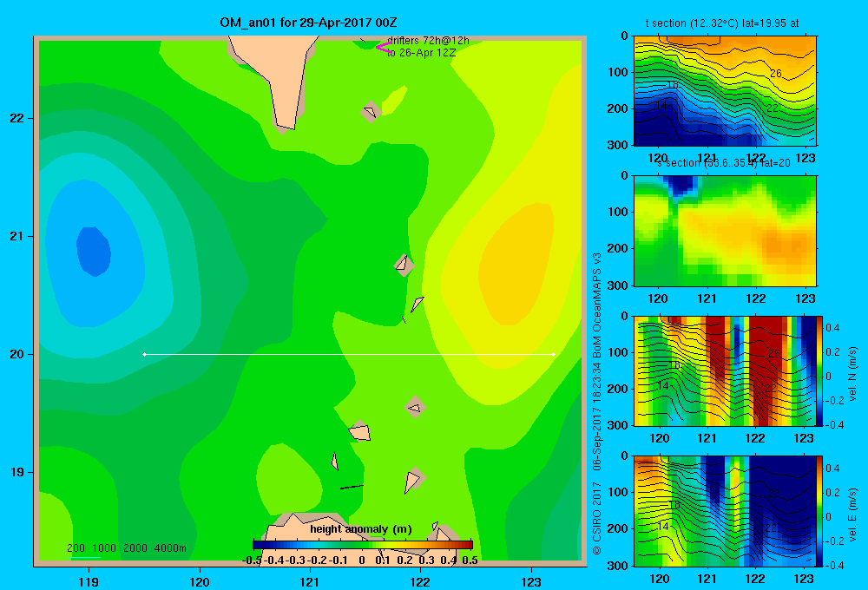Viewport: 868px width, 590px height.
Task: Click the main map longitude label 119
Action: pyautogui.click(x=89, y=581)
